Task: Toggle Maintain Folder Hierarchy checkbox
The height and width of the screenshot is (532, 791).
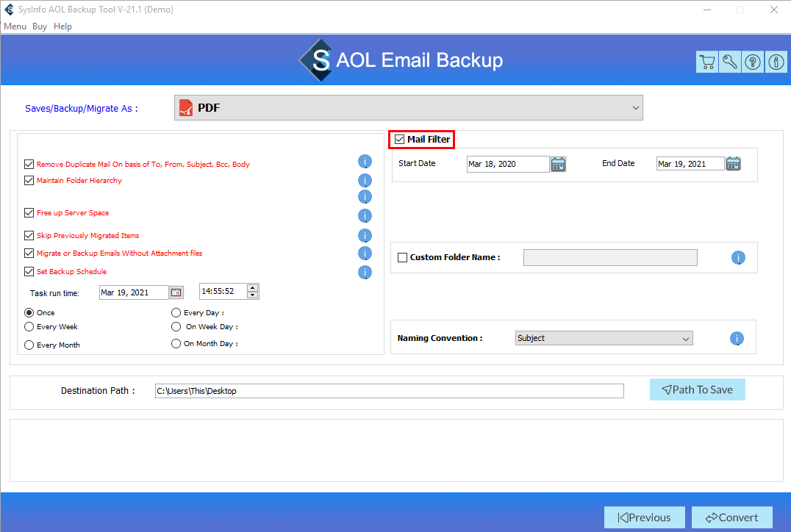Action: [x=29, y=181]
